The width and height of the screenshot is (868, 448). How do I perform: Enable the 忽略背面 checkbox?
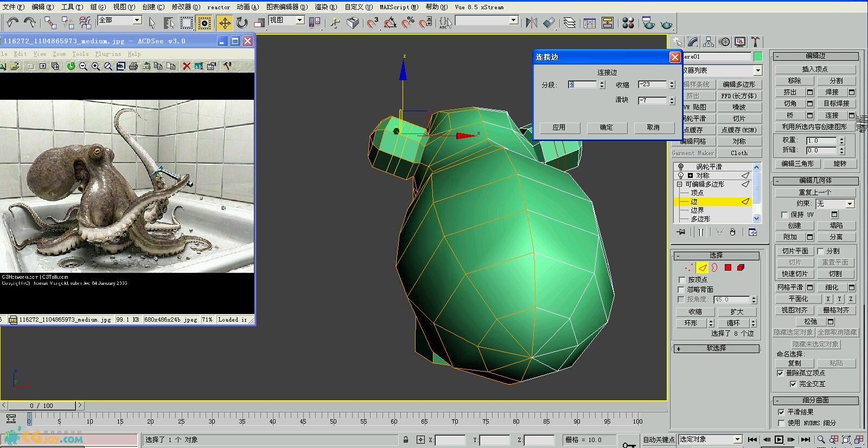[x=682, y=289]
